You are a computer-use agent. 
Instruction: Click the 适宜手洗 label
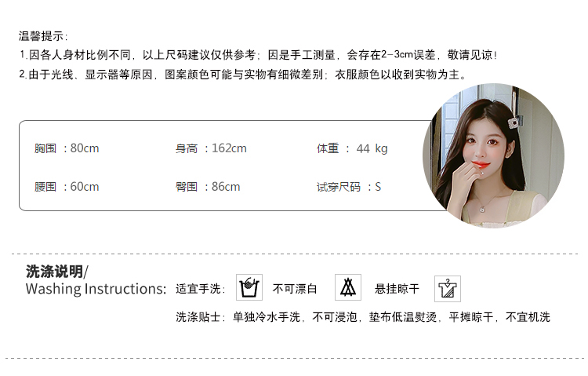pos(200,289)
